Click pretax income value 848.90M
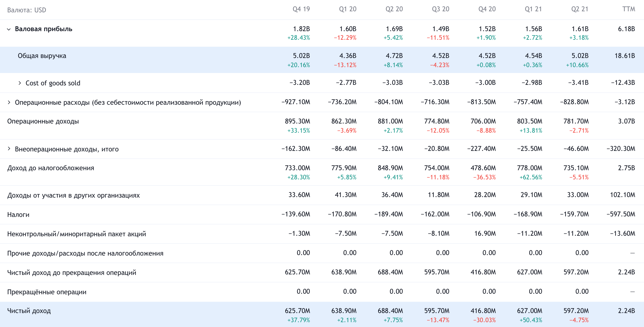This screenshot has height=327, width=644. click(x=390, y=168)
